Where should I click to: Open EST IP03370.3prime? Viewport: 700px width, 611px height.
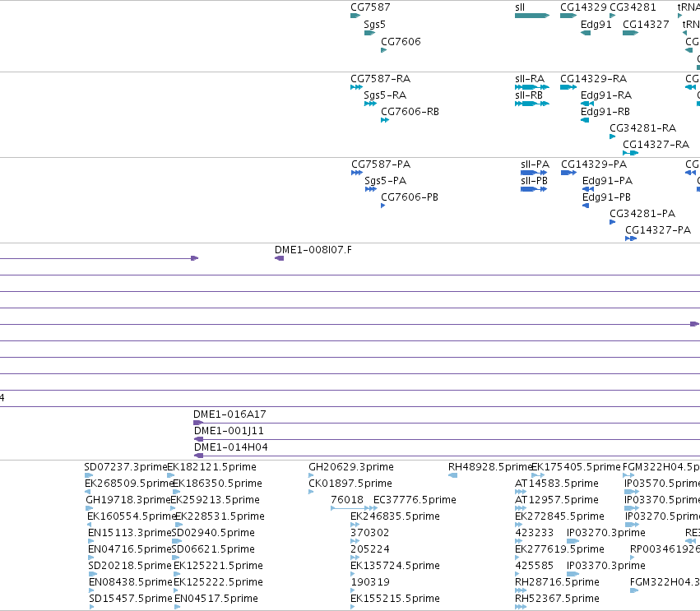tap(605, 566)
